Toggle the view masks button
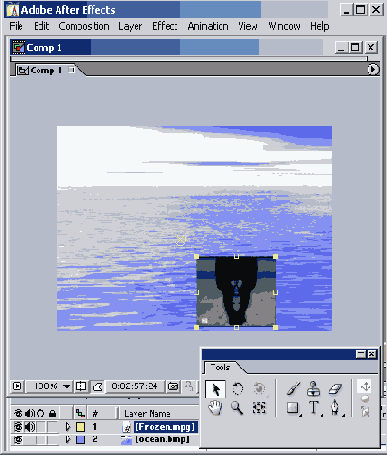387x455 pixels. pyautogui.click(x=98, y=387)
